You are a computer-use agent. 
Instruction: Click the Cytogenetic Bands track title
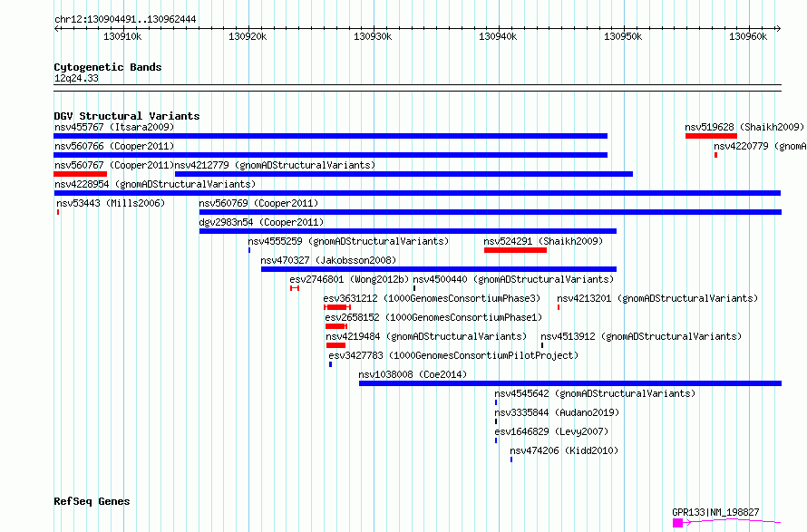click(x=108, y=67)
